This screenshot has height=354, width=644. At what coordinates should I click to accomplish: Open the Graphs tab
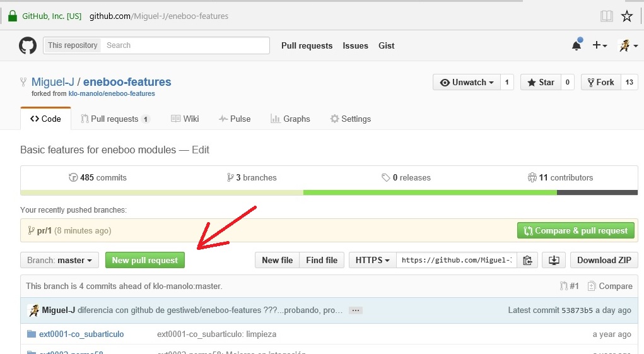290,119
